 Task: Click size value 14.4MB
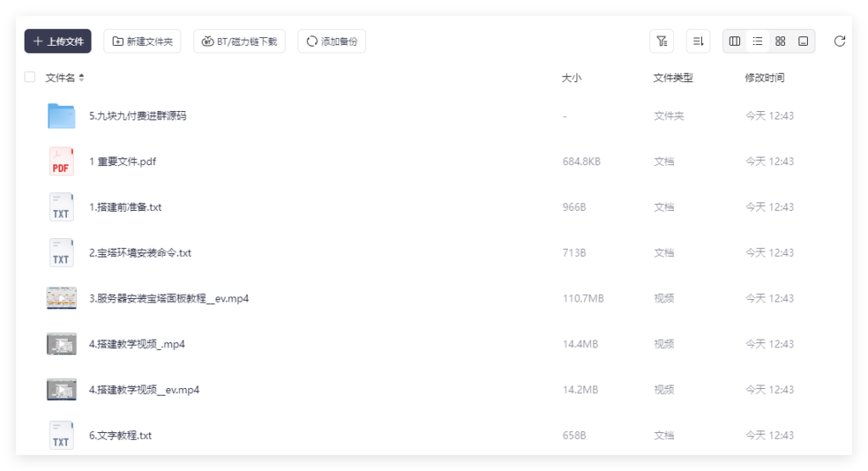point(580,344)
